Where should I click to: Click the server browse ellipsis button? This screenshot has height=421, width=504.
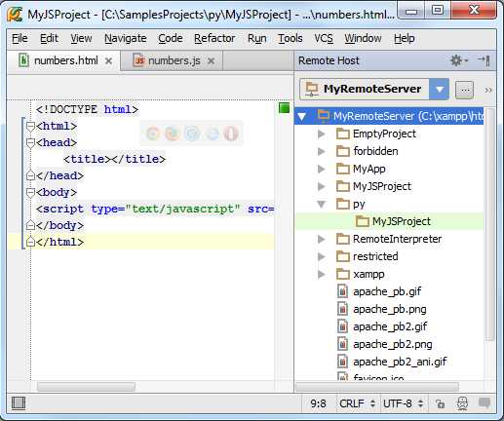pos(465,90)
